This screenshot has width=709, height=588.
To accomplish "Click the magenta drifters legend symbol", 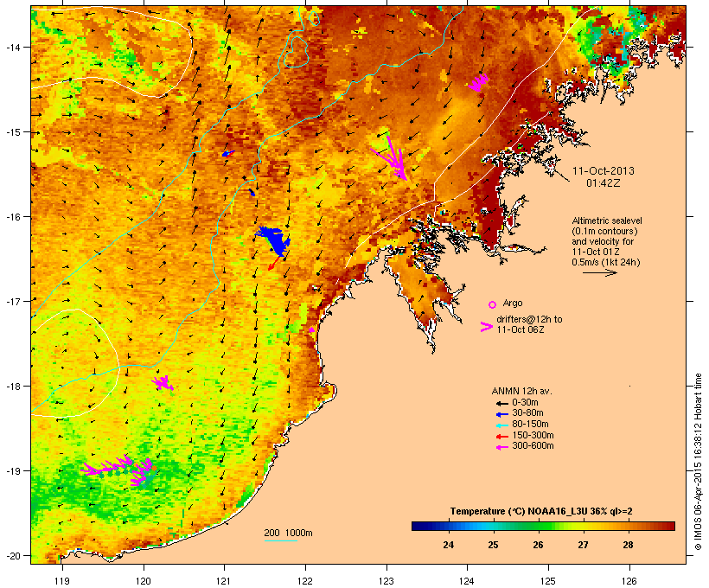I will [x=486, y=327].
